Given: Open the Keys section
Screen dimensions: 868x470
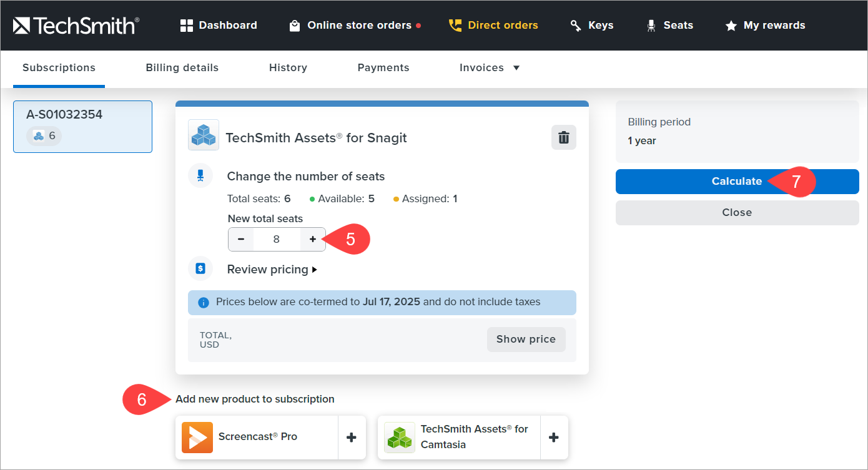Looking at the screenshot, I should click(592, 26).
